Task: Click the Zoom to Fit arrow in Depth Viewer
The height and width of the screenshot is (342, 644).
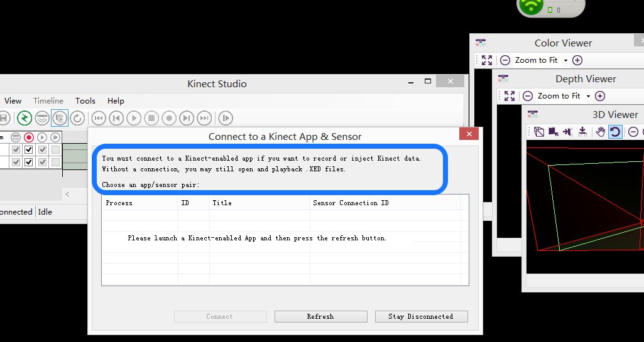Action: point(588,97)
